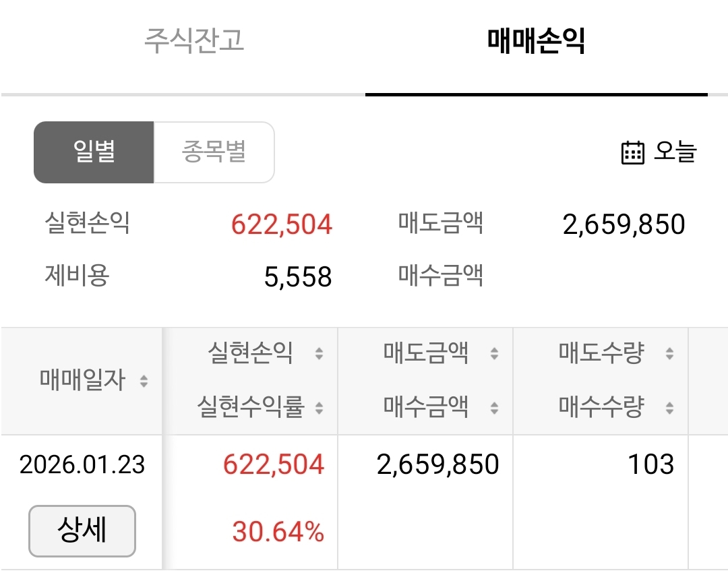Click the 매도금액 column header label
728x575 pixels.
[426, 353]
